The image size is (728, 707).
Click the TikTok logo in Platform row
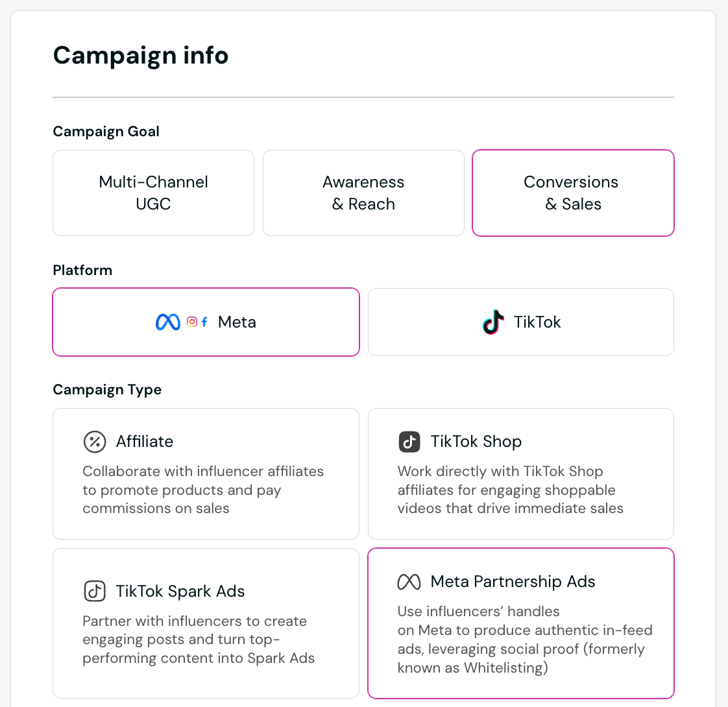click(494, 322)
